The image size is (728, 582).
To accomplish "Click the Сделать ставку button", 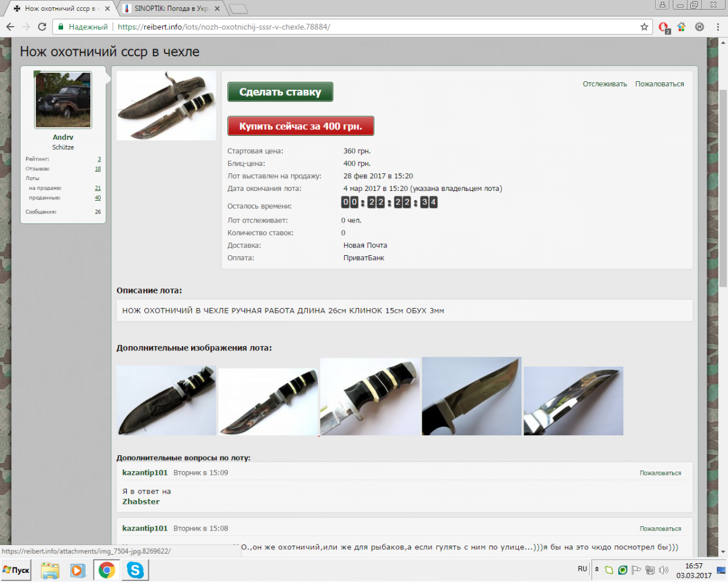I will pyautogui.click(x=280, y=92).
